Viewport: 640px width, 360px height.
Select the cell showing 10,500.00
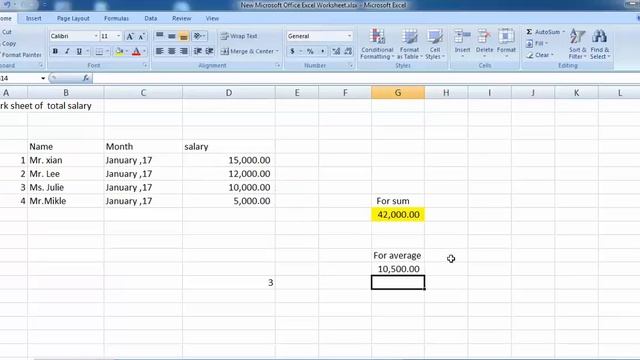point(398,269)
